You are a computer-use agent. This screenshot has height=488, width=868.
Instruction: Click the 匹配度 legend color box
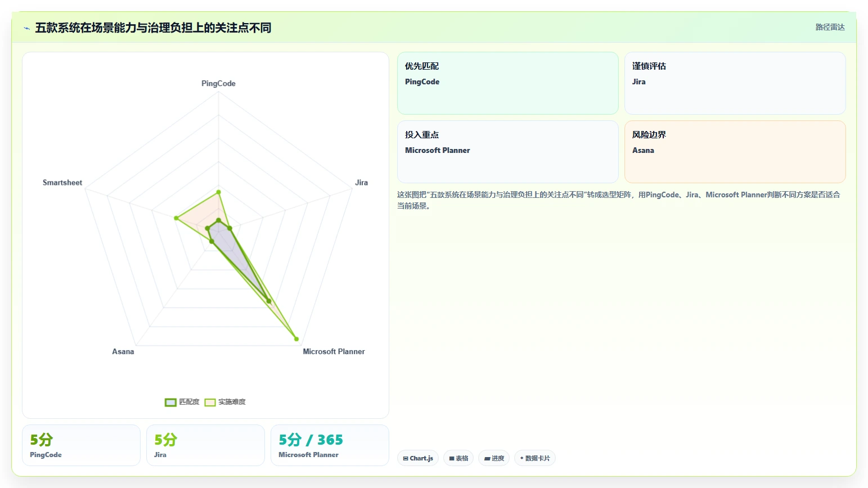170,402
